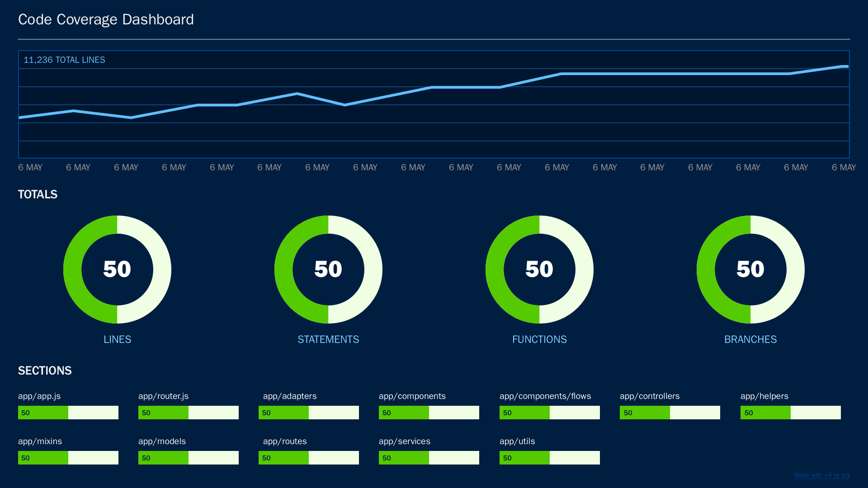
Task: Click the app/router.js label
Action: coord(163,396)
